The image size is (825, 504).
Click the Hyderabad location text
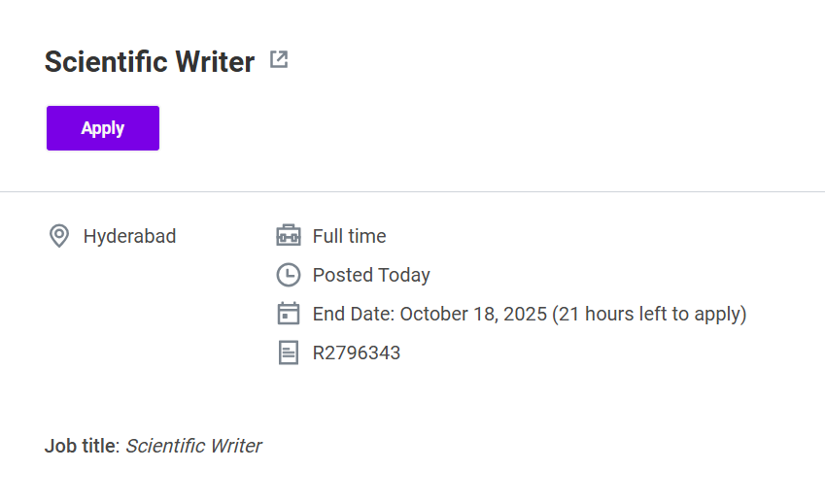(x=129, y=236)
